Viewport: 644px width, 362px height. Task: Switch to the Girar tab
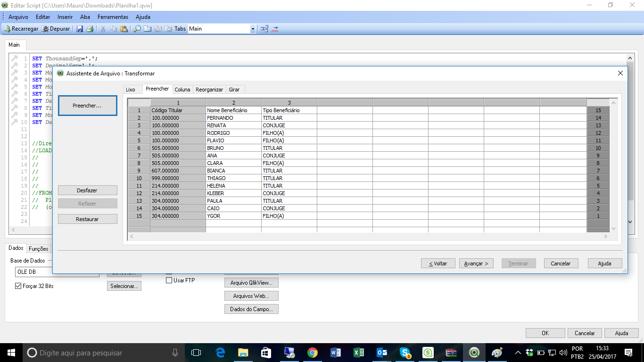[x=234, y=90]
